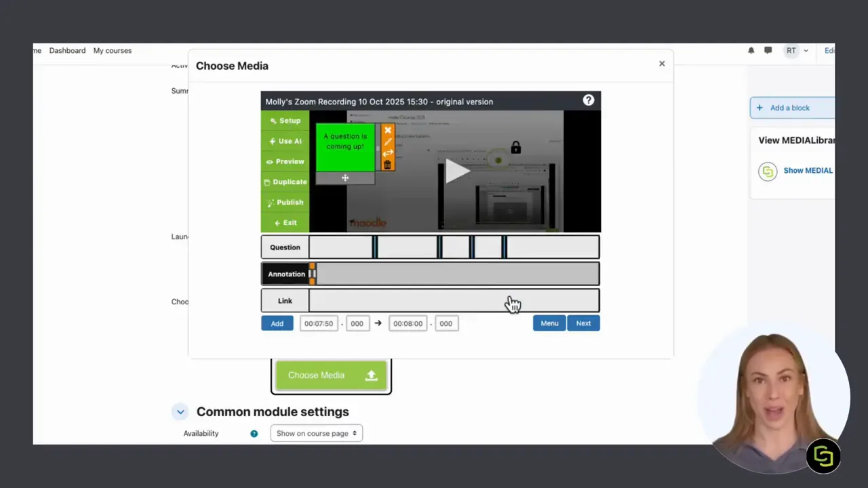The width and height of the screenshot is (868, 488).
Task: Click the start time field 00:07:50
Action: click(x=319, y=323)
